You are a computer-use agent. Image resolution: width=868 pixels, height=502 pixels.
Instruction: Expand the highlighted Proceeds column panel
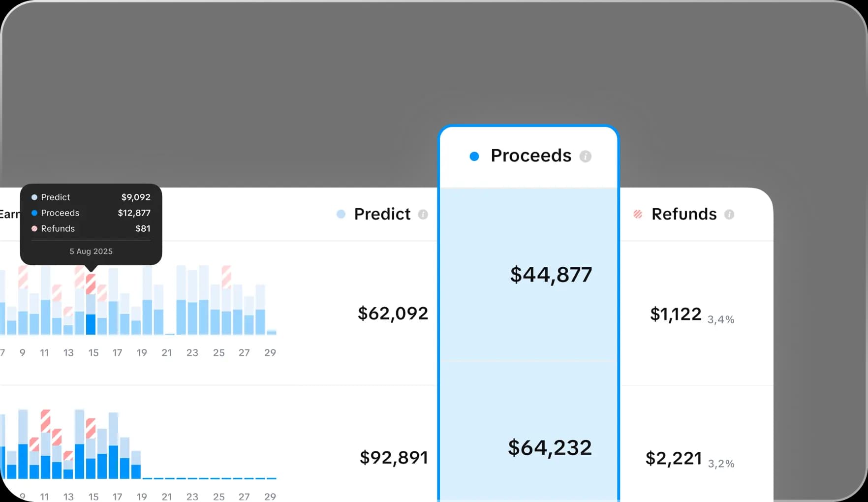point(528,155)
